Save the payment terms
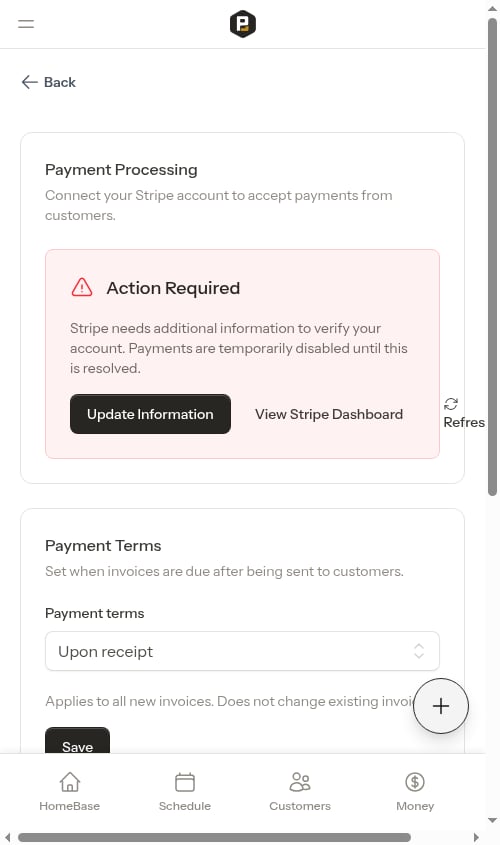The width and height of the screenshot is (500, 845). pos(78,741)
